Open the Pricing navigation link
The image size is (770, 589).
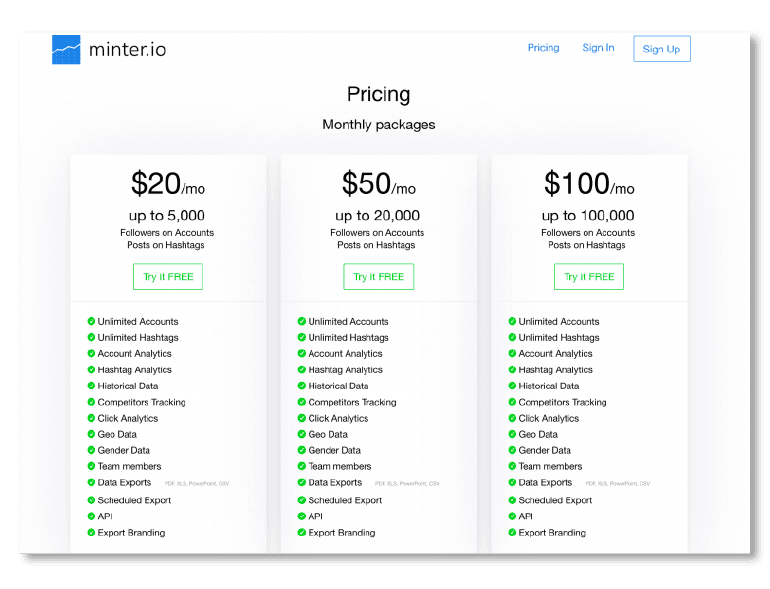pyautogui.click(x=543, y=48)
